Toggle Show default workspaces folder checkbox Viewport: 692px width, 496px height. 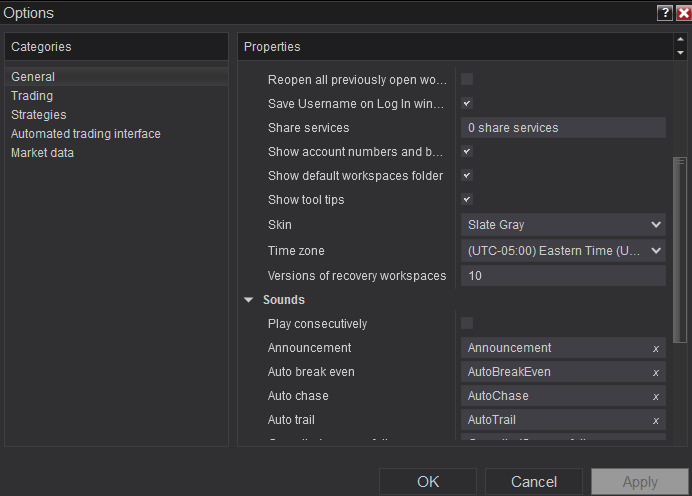coord(467,175)
